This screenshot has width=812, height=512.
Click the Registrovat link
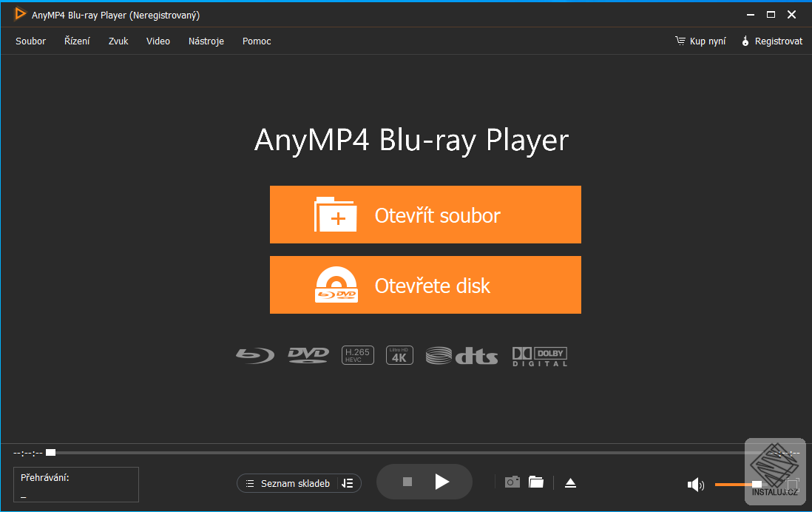coord(778,41)
